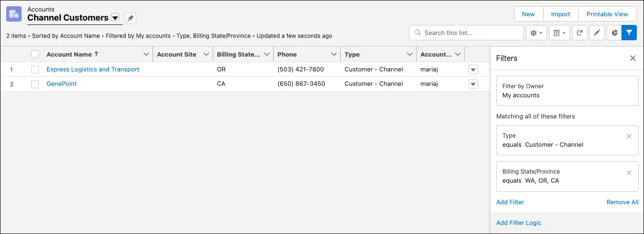Open the GenePoint account link
Screen dimensions: 644x234
click(x=61, y=83)
